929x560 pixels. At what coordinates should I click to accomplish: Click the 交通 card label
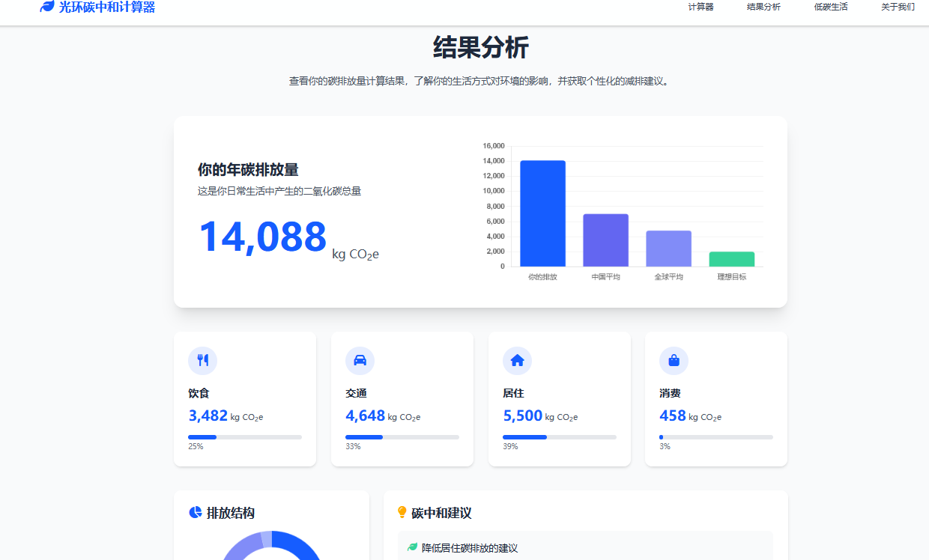[x=356, y=393]
